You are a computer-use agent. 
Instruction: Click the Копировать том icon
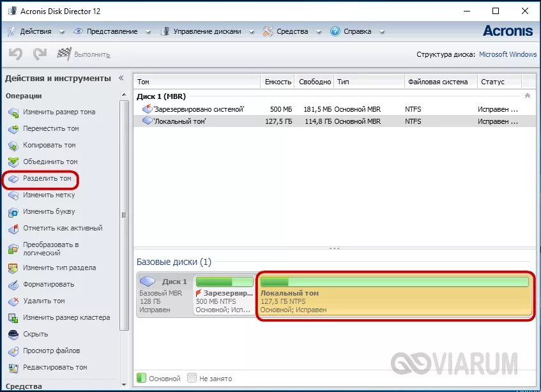click(x=13, y=146)
